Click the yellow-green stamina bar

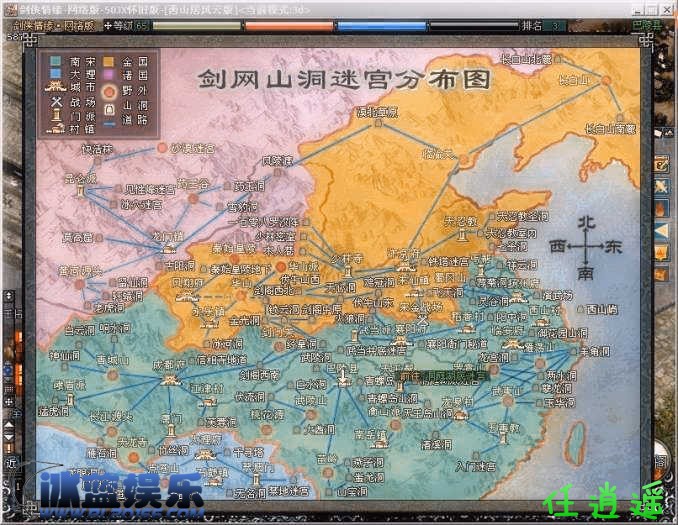pos(197,26)
